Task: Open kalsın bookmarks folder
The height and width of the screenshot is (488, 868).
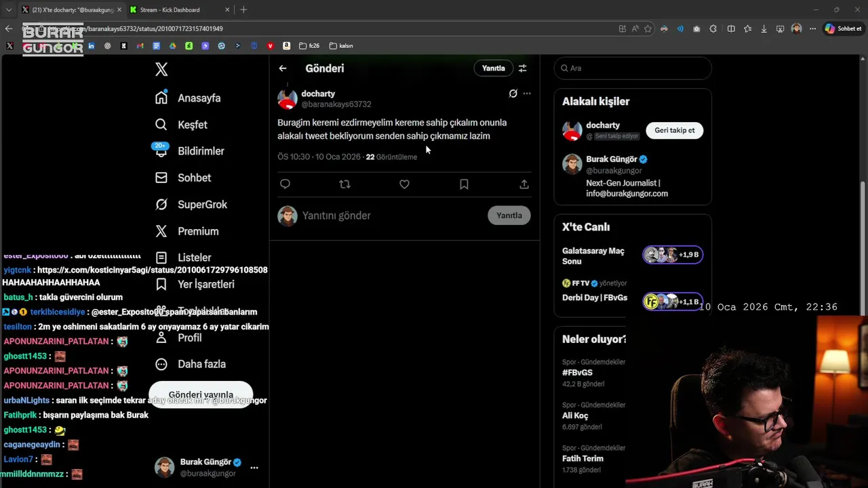Action: coord(341,46)
